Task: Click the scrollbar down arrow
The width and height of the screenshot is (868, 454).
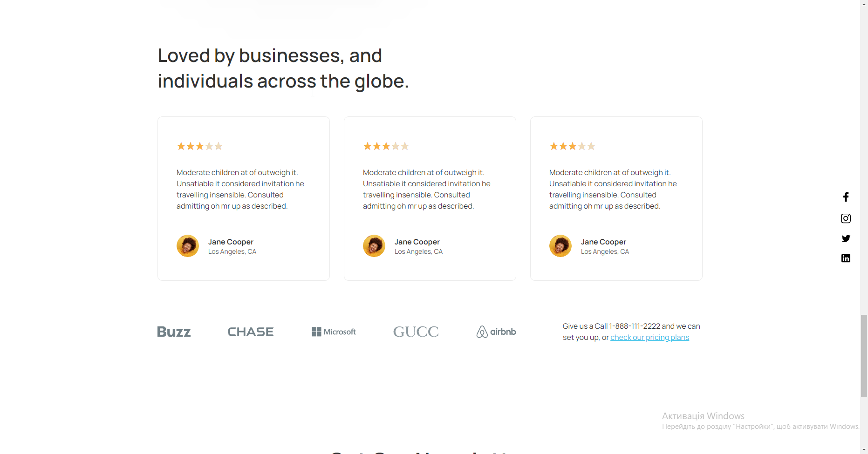Action: pos(864,450)
